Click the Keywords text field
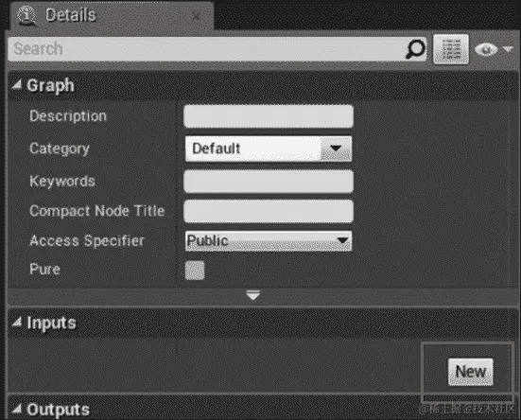Image resolution: width=521 pixels, height=420 pixels. click(x=269, y=182)
